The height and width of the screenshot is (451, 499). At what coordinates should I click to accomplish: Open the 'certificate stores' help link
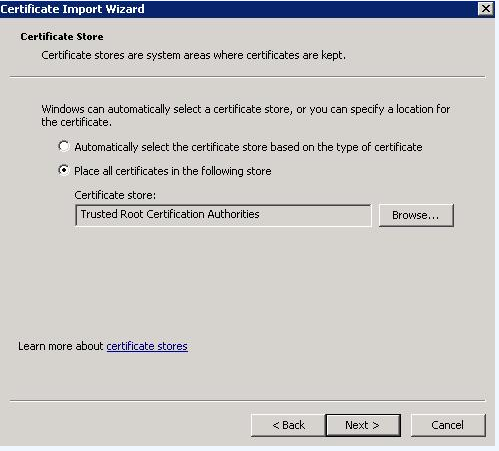tap(147, 346)
